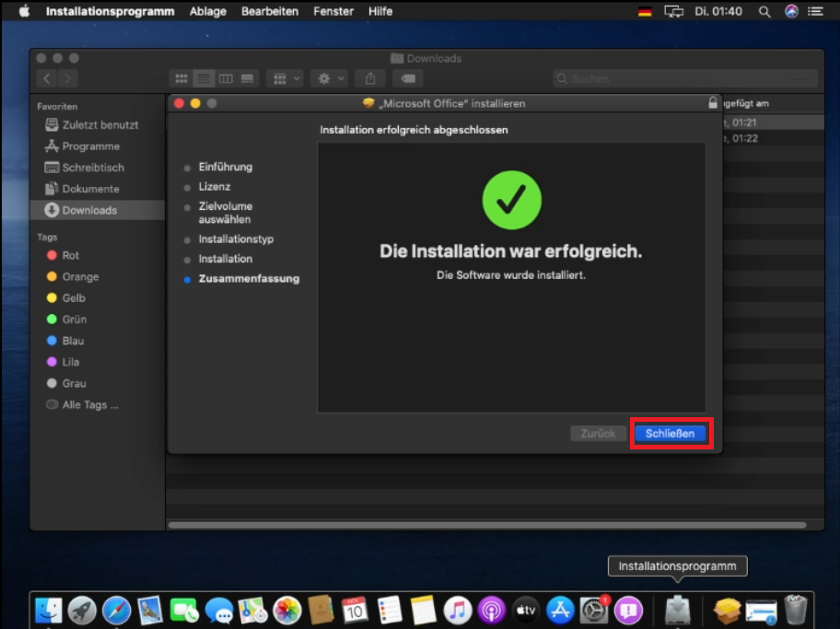Click the Finder Suchen search field
Image resolution: width=840 pixels, height=629 pixels.
pos(684,79)
